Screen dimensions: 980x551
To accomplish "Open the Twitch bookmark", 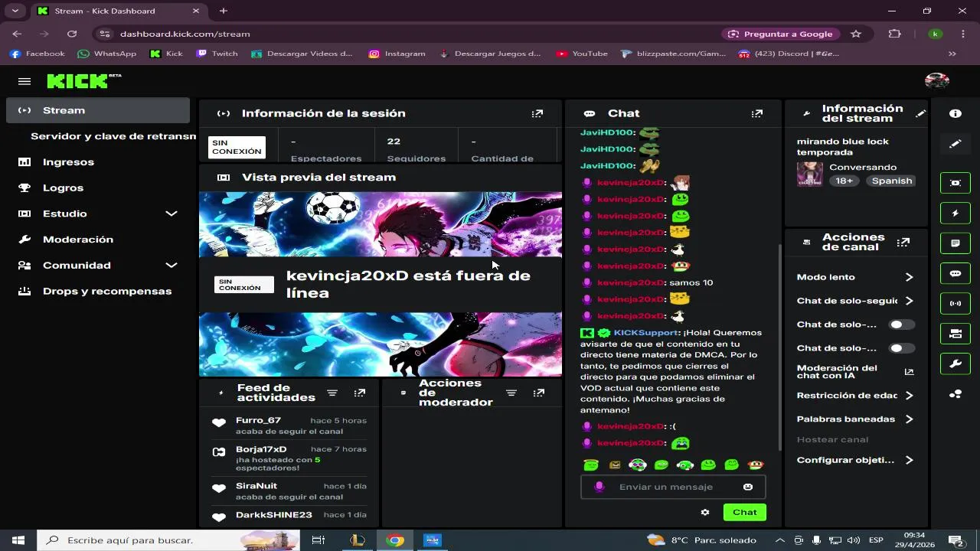I will point(217,54).
